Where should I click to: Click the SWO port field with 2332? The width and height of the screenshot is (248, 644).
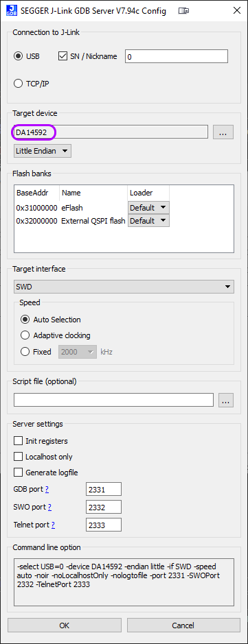coord(104,507)
